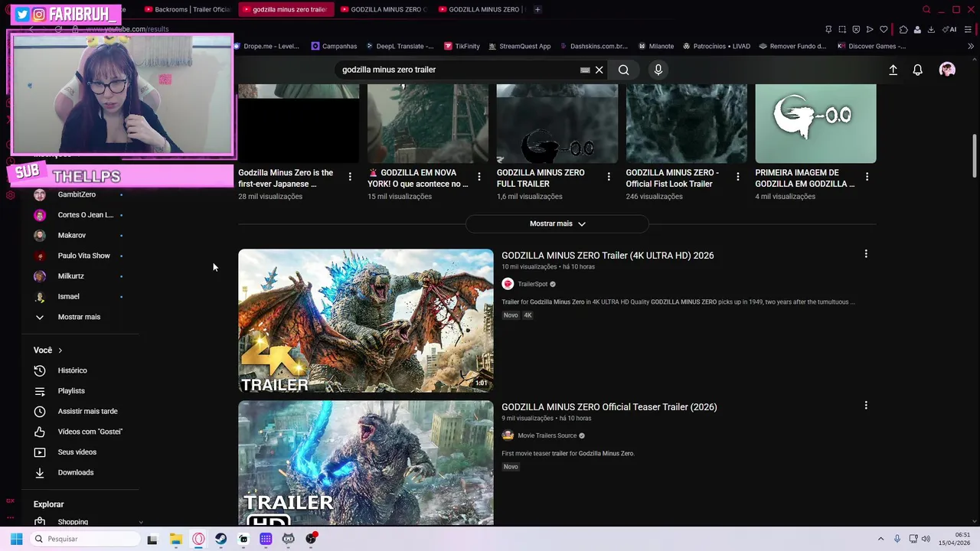
Task: Click the browser heart bookmark icon
Action: [x=884, y=29]
